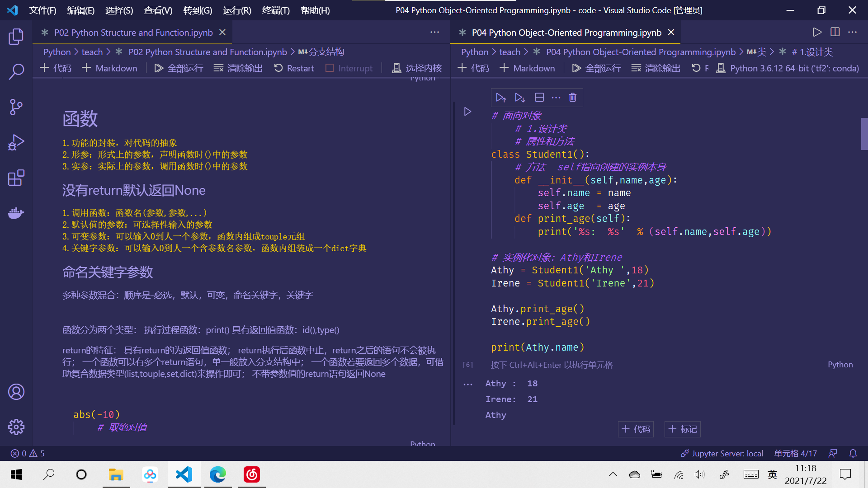
Task: Open the Source Control view
Action: click(x=16, y=107)
